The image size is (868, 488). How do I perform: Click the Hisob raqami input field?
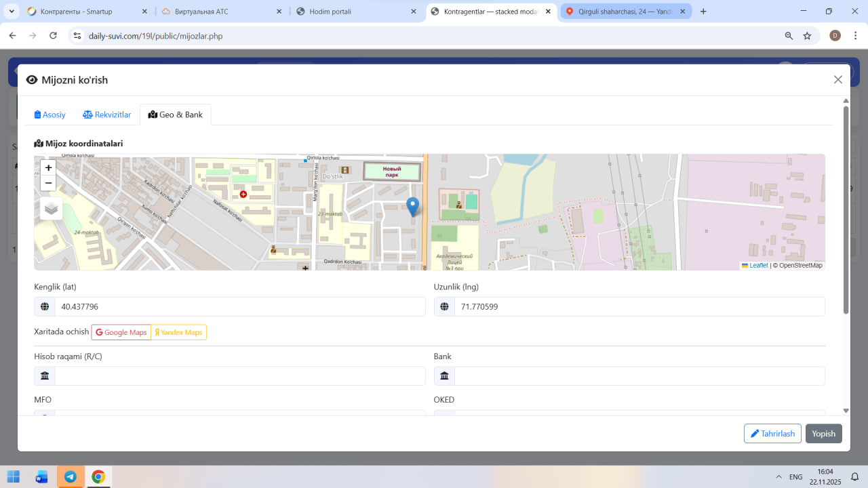[239, 376]
